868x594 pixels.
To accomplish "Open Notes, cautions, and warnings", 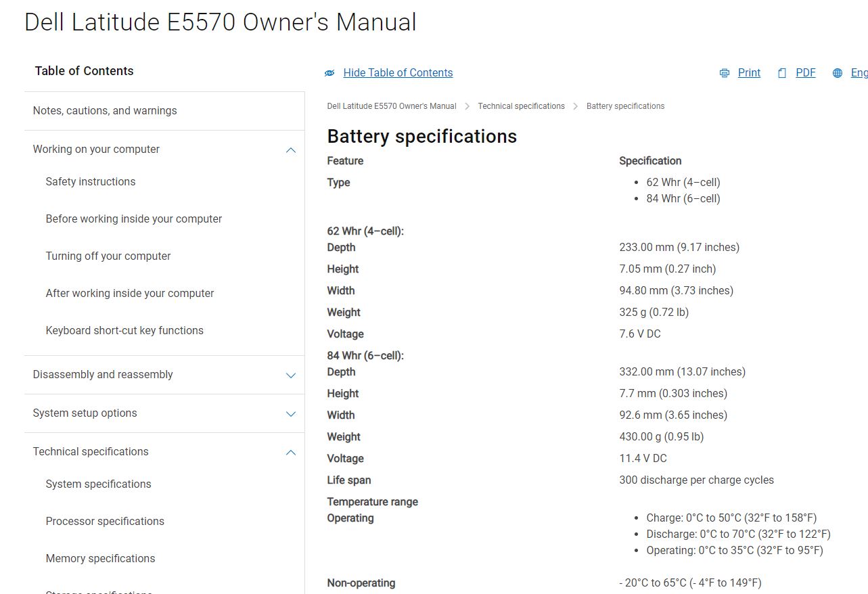I will coord(105,111).
